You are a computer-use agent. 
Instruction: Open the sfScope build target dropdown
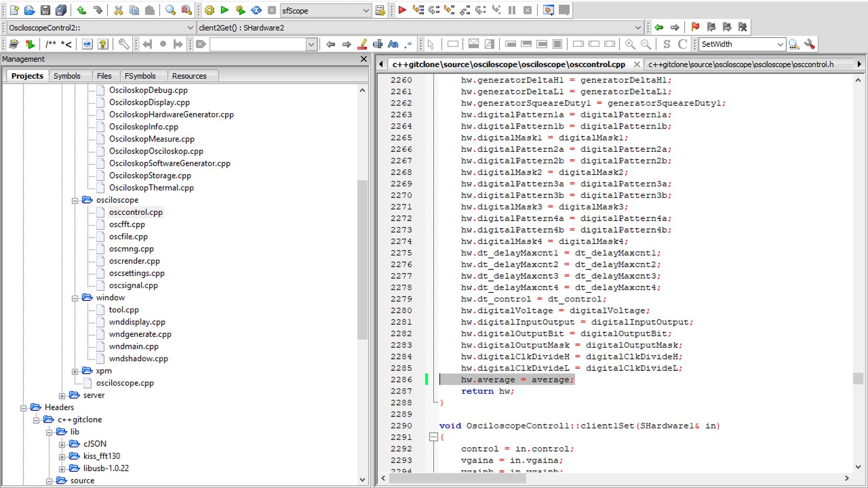[x=366, y=10]
